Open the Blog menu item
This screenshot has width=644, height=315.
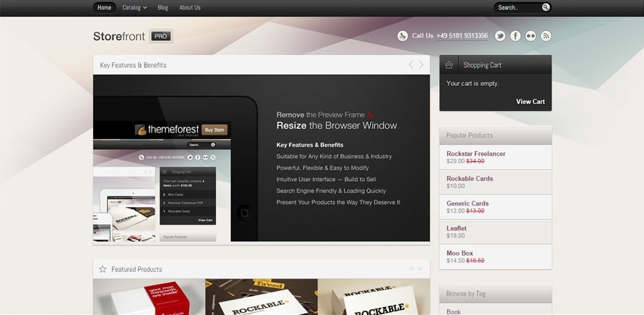coord(162,7)
